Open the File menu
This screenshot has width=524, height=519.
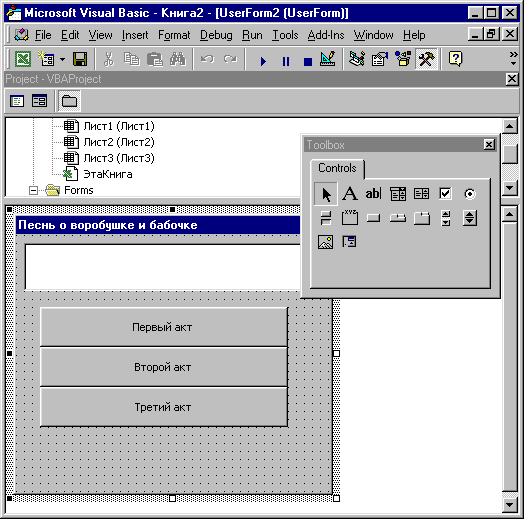click(x=43, y=35)
